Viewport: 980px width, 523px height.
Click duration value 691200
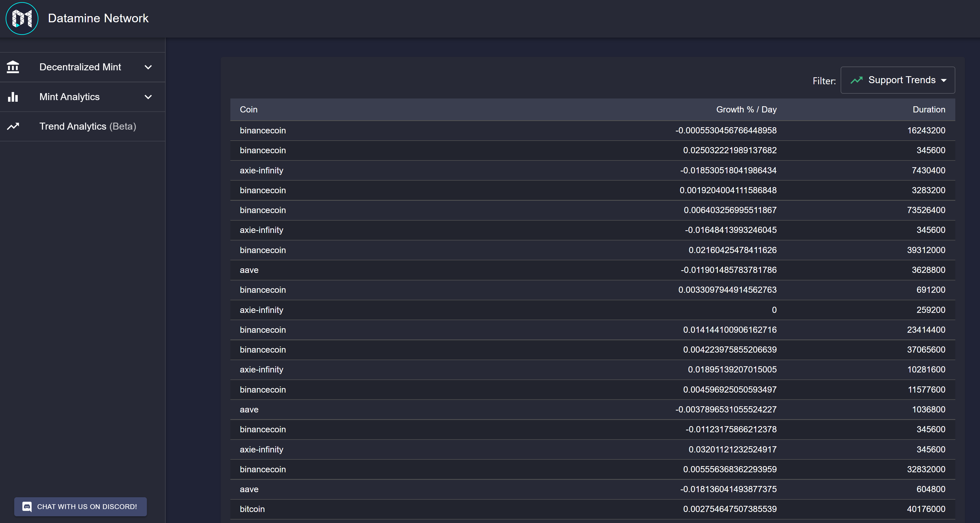pyautogui.click(x=931, y=290)
